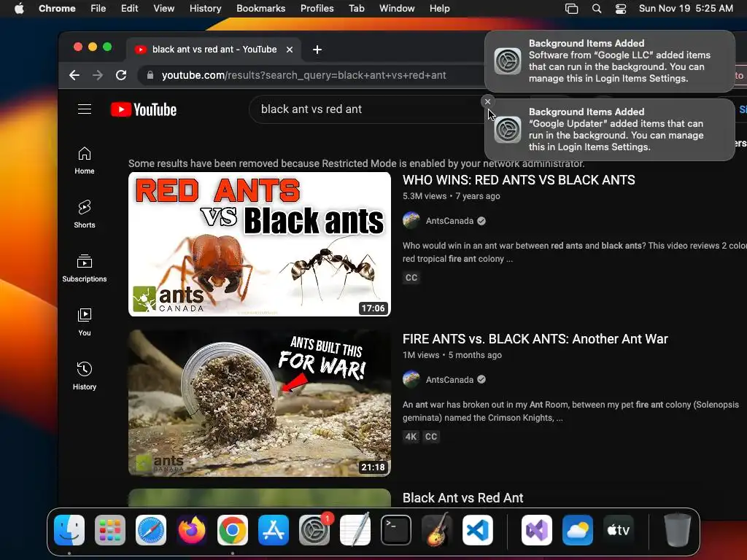Click '5.3M views • 7 years ago' text
The width and height of the screenshot is (747, 560).
pyautogui.click(x=451, y=196)
